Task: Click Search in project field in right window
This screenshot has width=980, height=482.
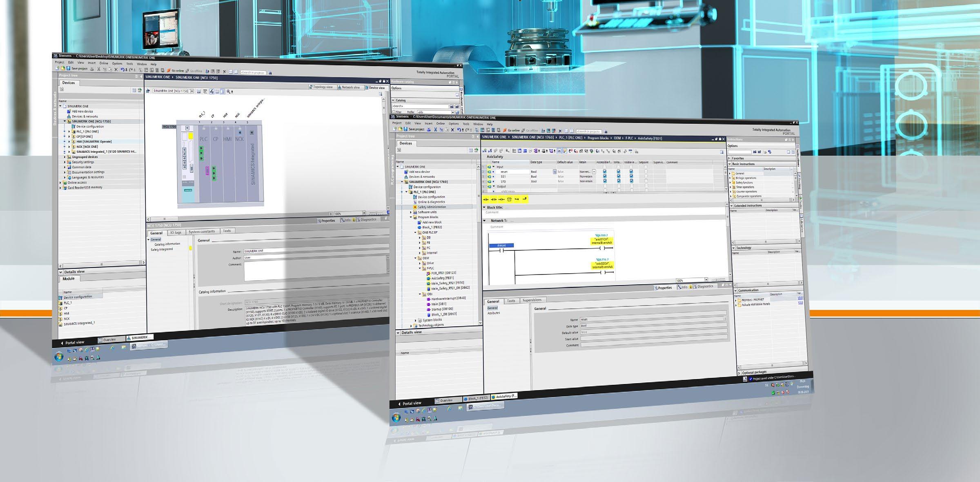Action: [x=588, y=132]
